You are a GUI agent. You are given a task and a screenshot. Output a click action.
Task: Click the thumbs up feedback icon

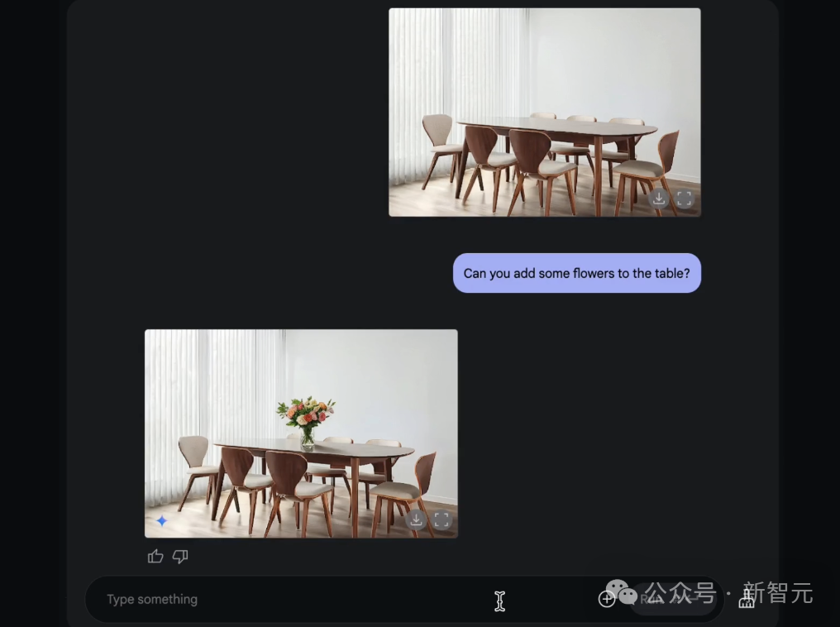(x=155, y=556)
